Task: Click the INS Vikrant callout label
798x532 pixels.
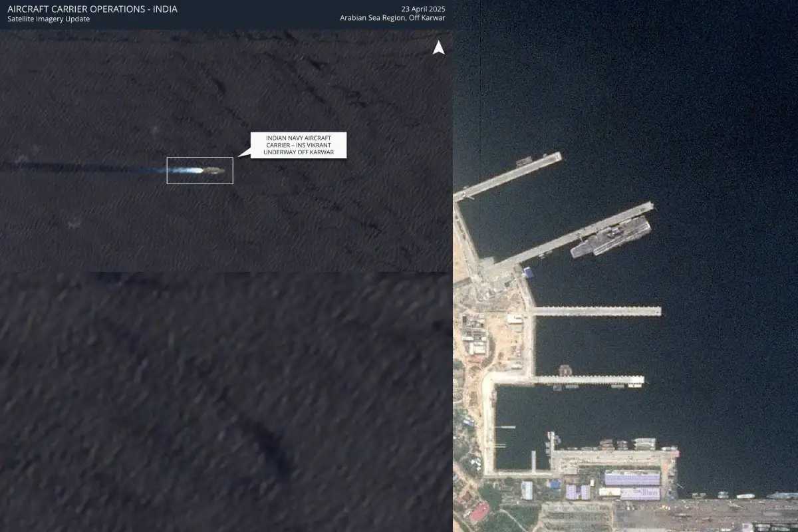Action: pos(298,145)
